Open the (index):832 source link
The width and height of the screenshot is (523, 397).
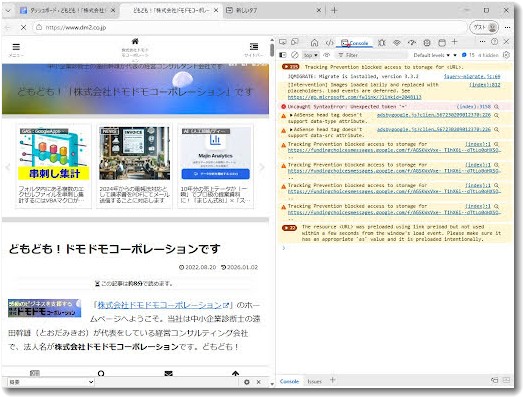pyautogui.click(x=485, y=85)
